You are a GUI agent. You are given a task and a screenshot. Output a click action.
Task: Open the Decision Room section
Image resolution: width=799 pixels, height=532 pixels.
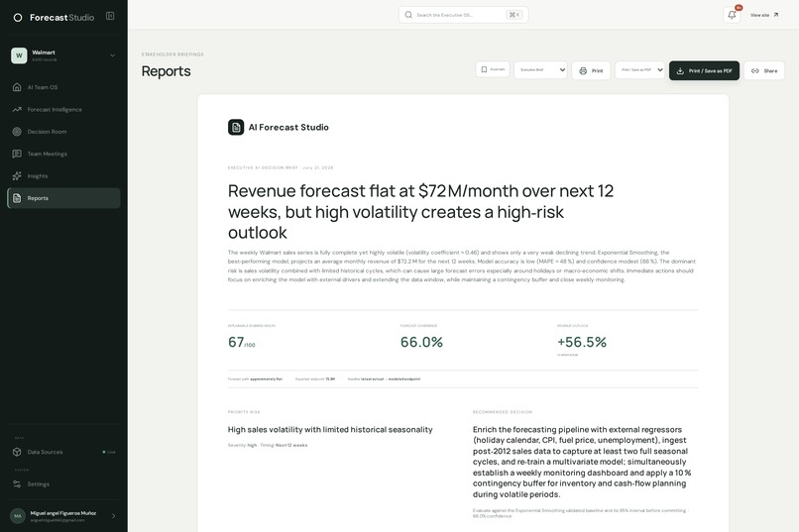(x=63, y=132)
